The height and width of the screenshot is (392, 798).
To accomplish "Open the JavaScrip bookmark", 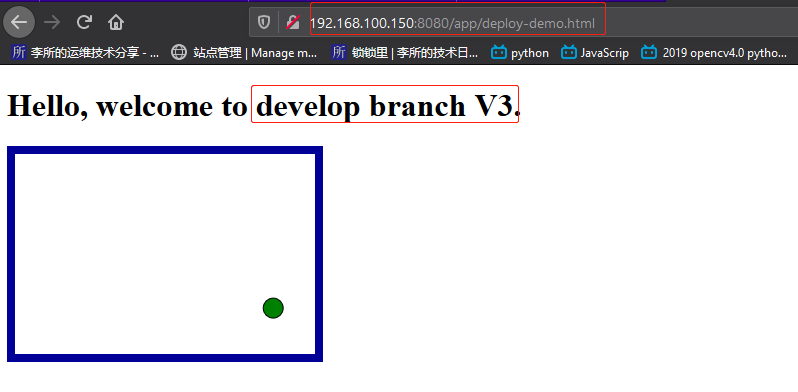I will point(595,52).
